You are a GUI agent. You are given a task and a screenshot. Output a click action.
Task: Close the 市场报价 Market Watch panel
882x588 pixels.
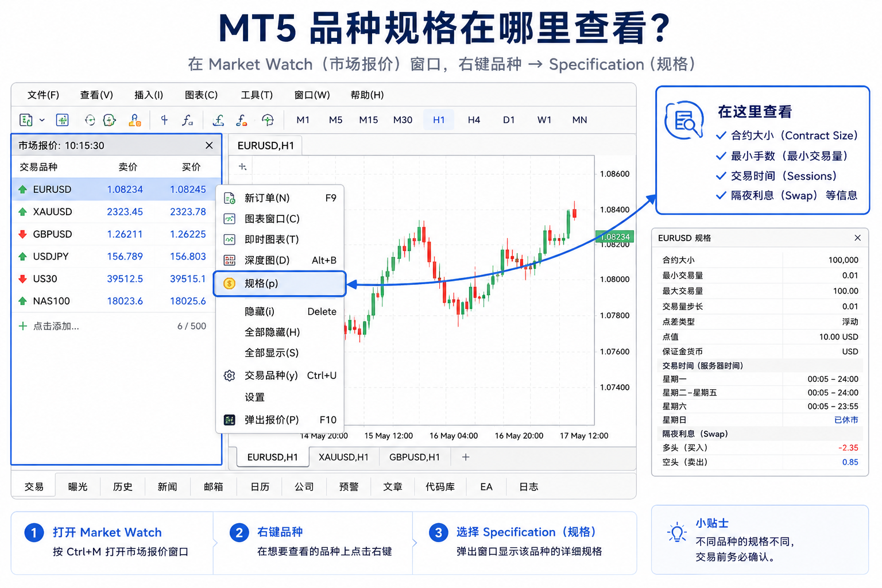tap(209, 145)
